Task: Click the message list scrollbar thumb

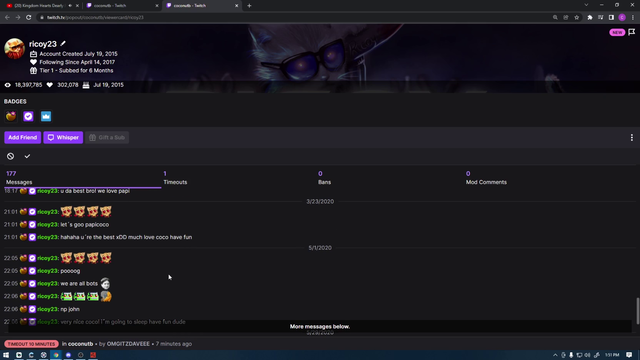Action: click(x=638, y=311)
